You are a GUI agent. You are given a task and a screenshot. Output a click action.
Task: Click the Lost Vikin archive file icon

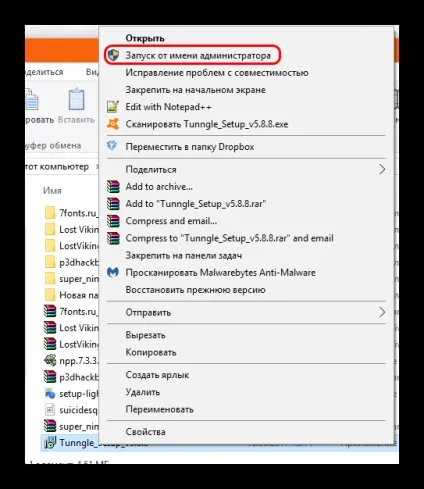coord(50,328)
